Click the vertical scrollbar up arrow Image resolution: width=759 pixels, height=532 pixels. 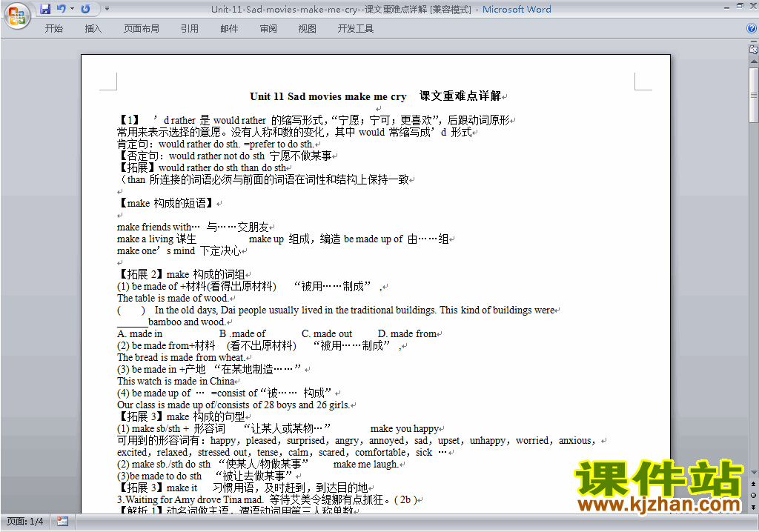click(754, 61)
